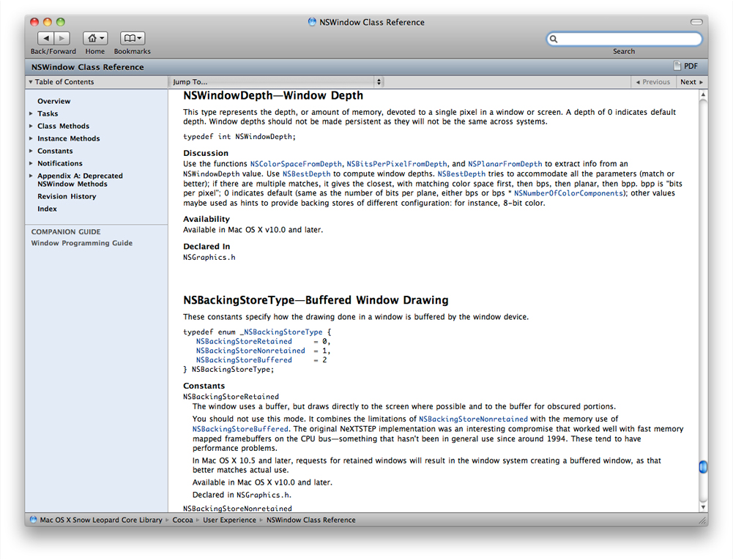Click the library icon in the breadcrumb bar

[33, 520]
